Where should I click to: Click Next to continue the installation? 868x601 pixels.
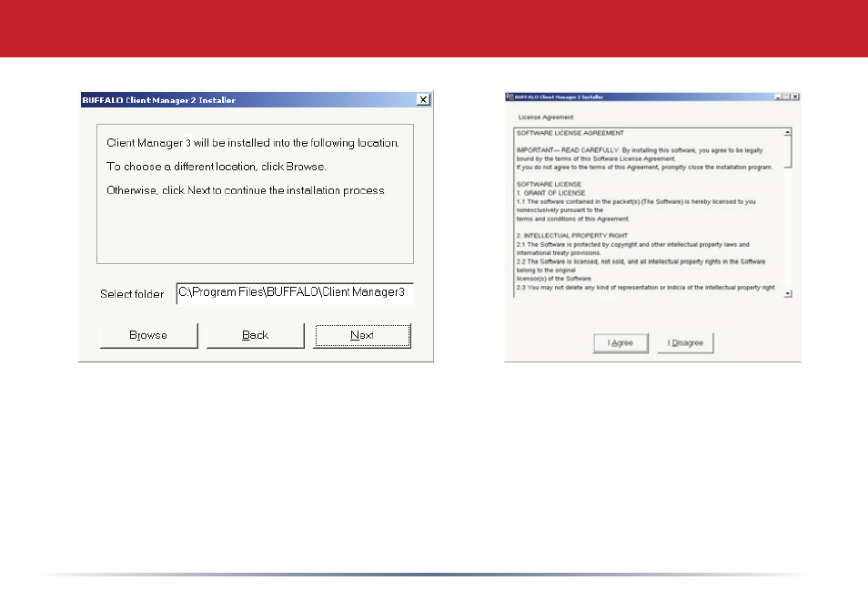(x=362, y=335)
